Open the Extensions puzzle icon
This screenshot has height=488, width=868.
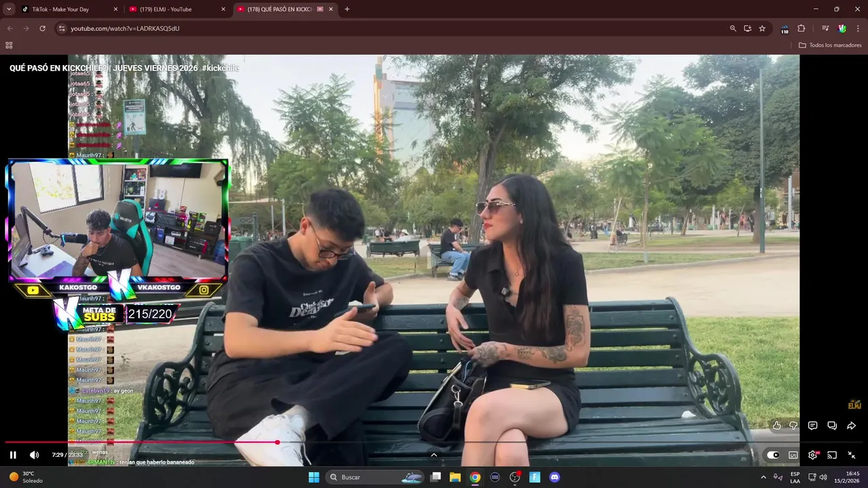click(x=802, y=28)
